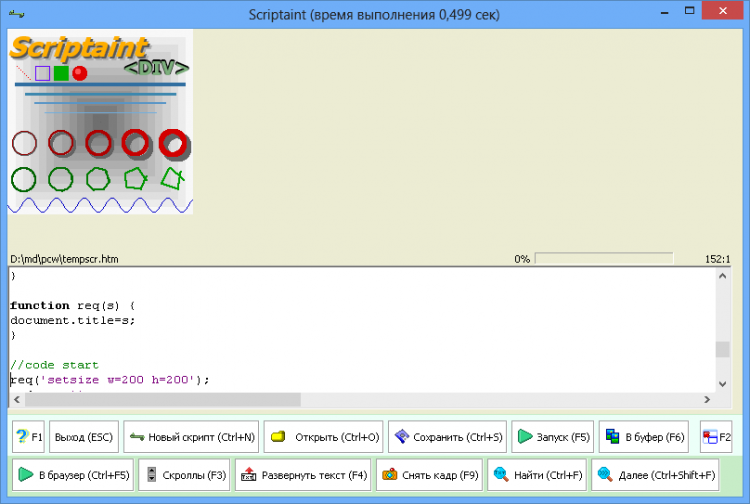Place cursor in req('setsize w=200 h=200') line
Image resolution: width=750 pixels, height=504 pixels.
(110, 380)
